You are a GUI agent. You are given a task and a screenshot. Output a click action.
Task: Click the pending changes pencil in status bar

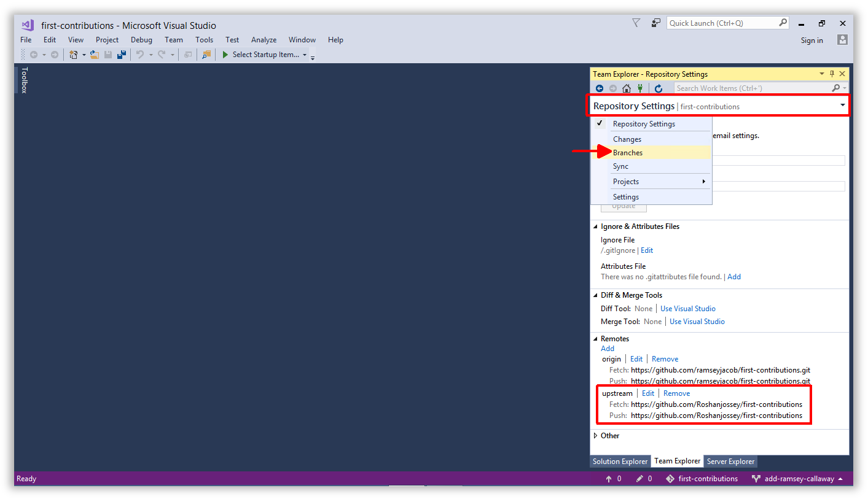pos(639,479)
